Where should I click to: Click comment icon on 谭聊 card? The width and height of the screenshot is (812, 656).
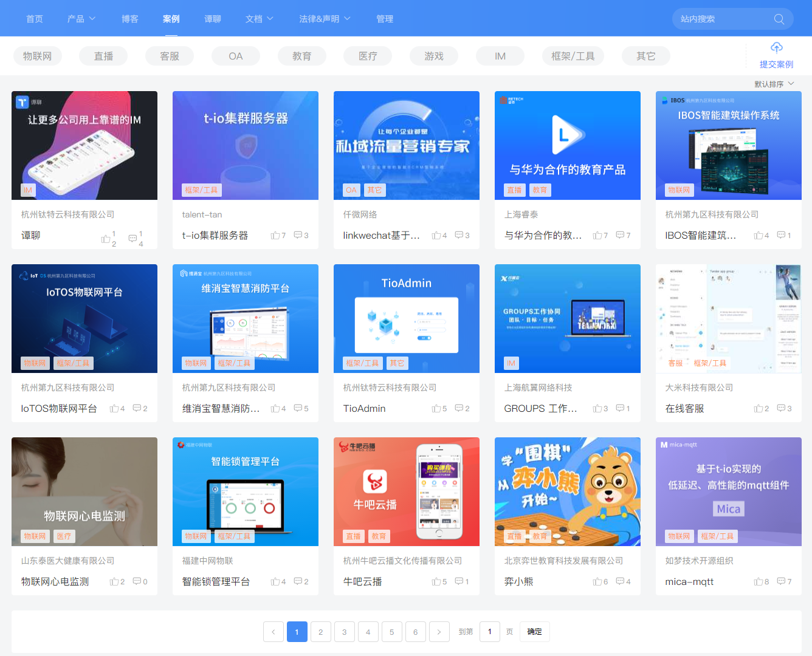tap(132, 239)
